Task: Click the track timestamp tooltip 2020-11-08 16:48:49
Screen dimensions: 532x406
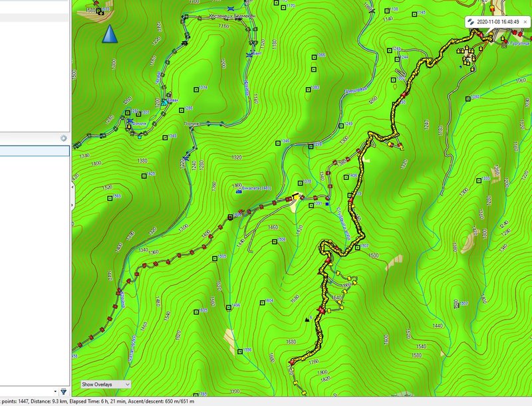Action: 497,21
